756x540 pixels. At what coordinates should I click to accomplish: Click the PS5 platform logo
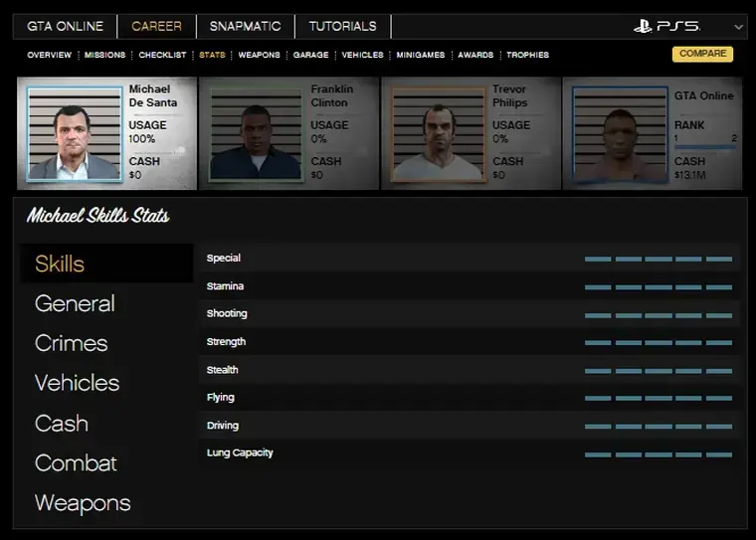coord(666,26)
